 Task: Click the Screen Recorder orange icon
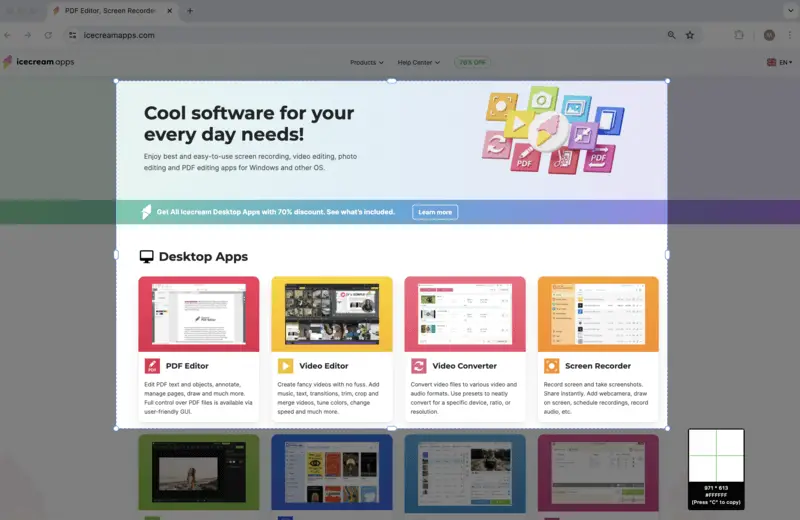pos(552,366)
